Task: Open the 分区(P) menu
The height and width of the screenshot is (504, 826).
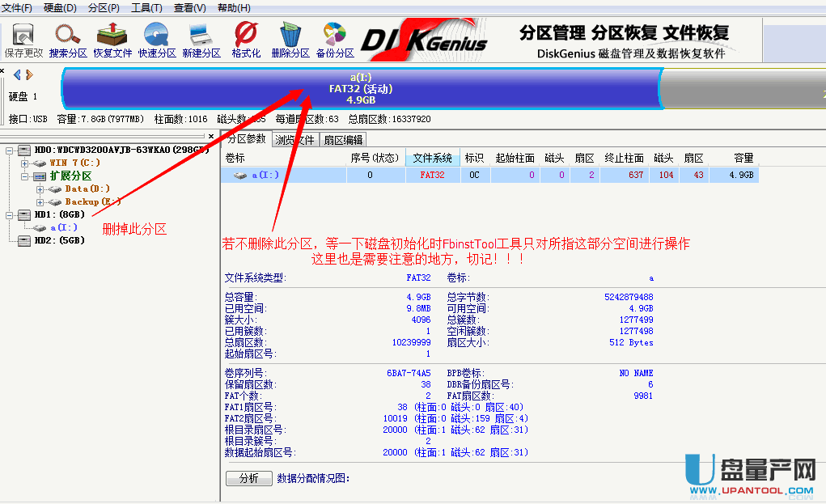Action: 103,7
